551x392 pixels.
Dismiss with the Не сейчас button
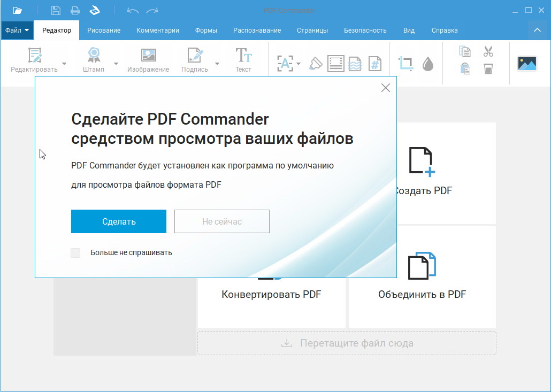point(222,221)
